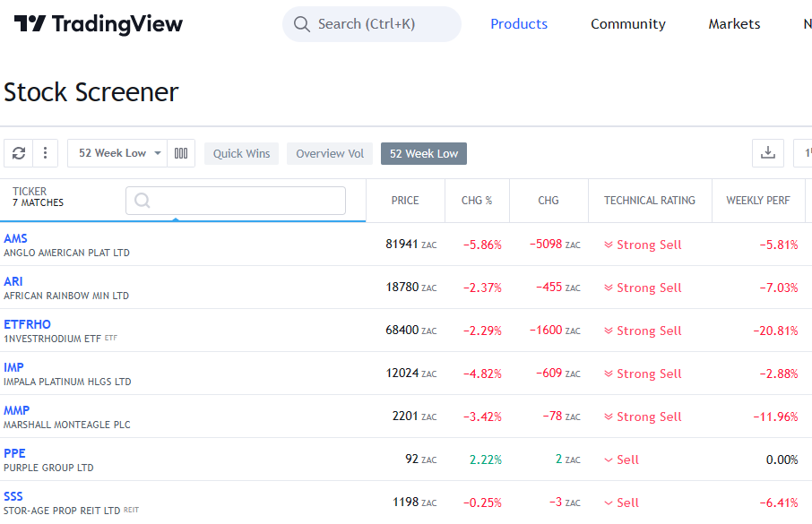This screenshot has height=524, width=812.
Task: Click the Stock Screener heading
Action: point(91,92)
